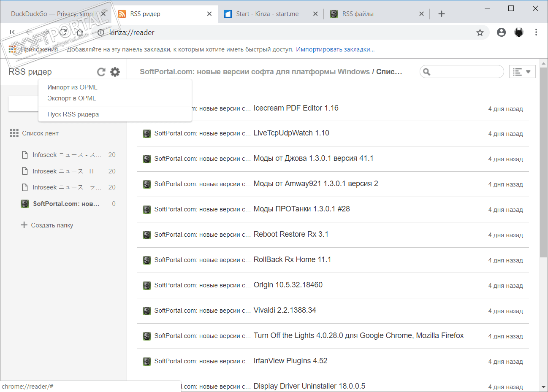Open the Turn Off the Lights 4.0.28.0 article
Viewport: 548px width, 392px height.
(x=358, y=336)
